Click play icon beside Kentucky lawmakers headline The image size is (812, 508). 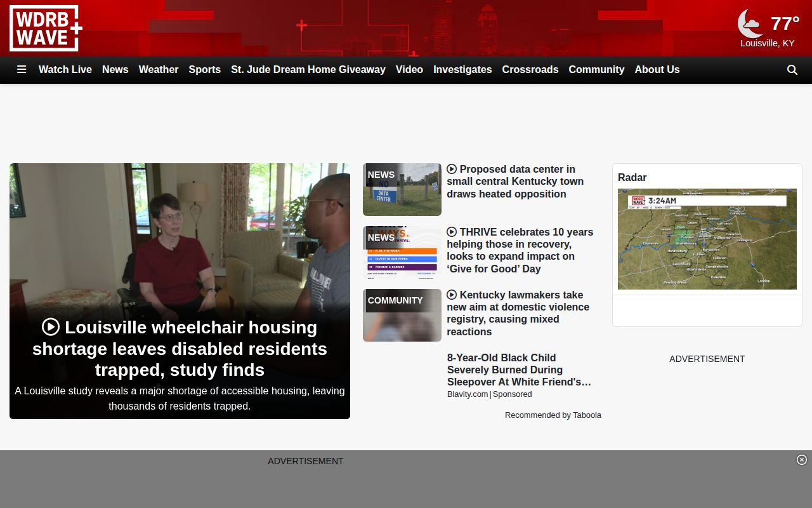point(452,295)
